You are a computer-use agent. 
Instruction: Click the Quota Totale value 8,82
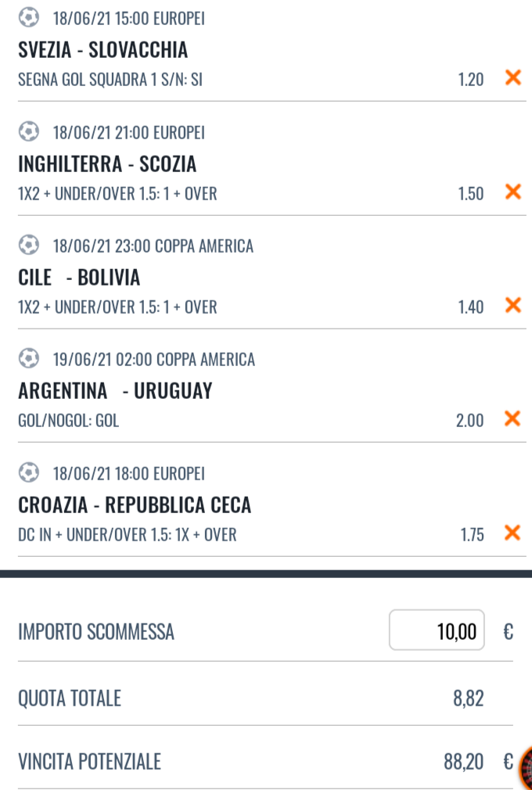click(x=468, y=698)
